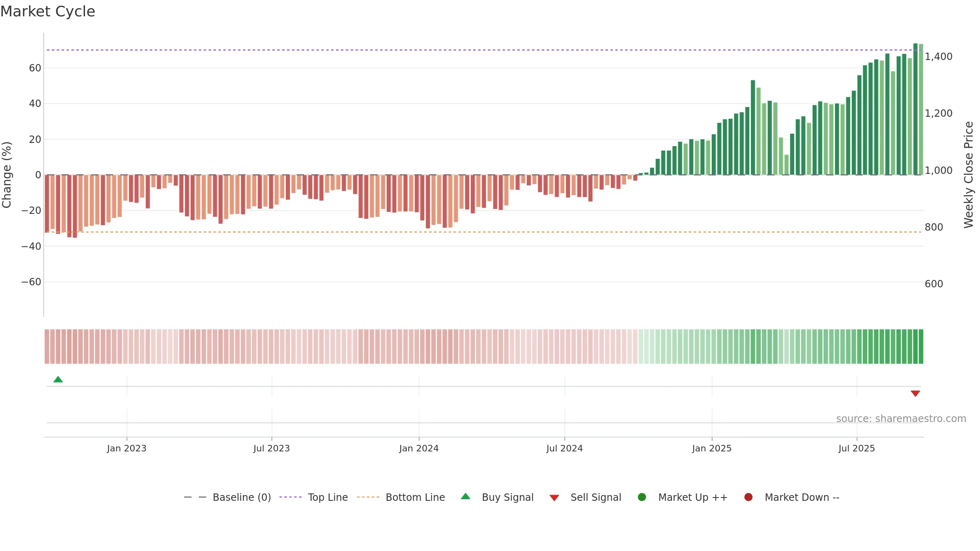The image size is (980, 551).
Task: Click the dark red Market Down legend dot
Action: pos(748,497)
